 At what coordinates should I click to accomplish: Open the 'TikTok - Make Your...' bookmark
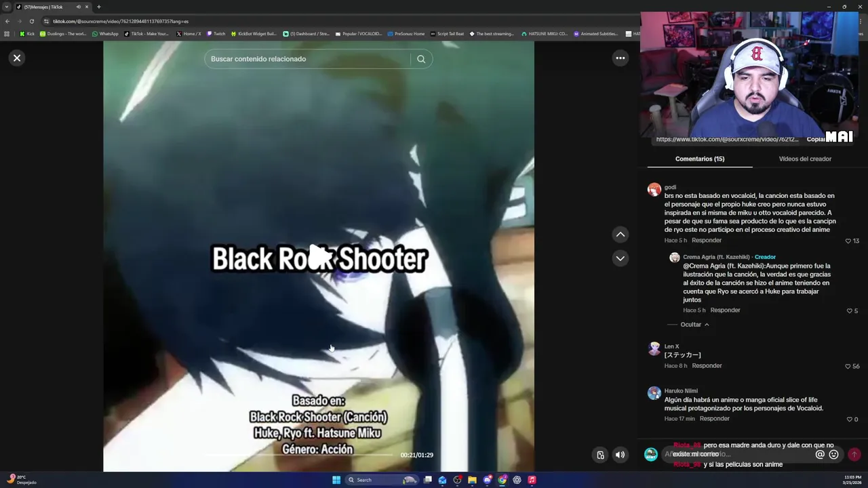(x=146, y=34)
